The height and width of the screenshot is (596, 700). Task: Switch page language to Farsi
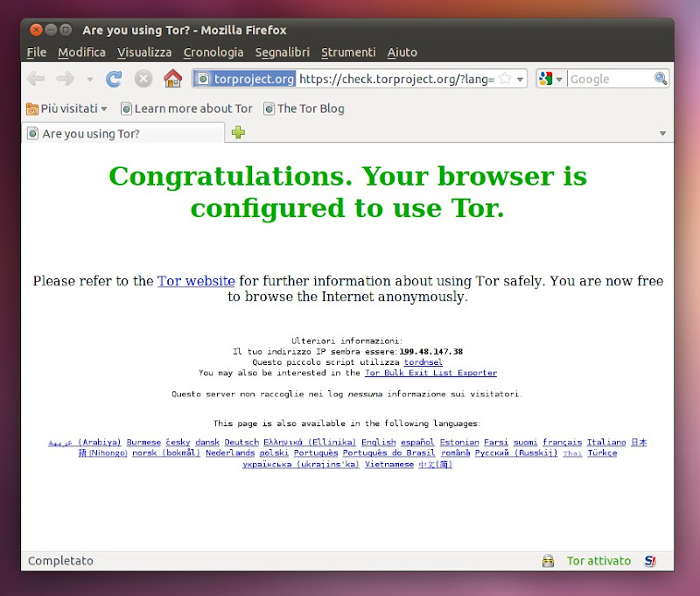click(x=496, y=443)
